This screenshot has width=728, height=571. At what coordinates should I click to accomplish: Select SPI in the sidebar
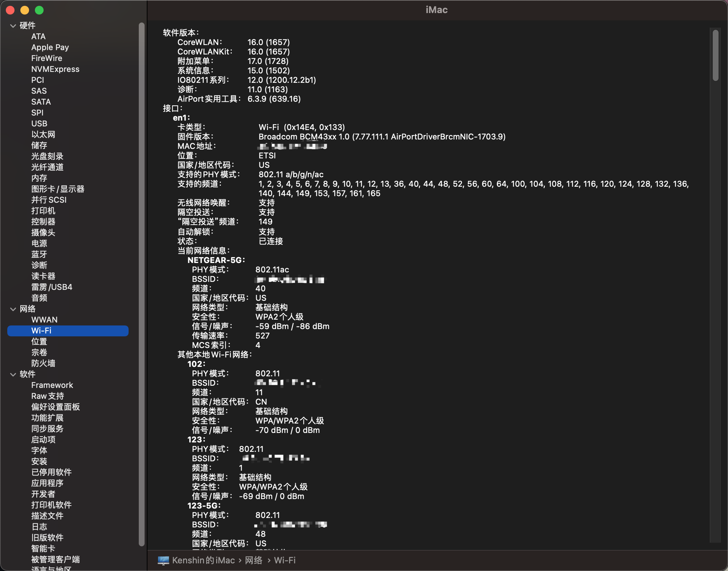click(37, 113)
